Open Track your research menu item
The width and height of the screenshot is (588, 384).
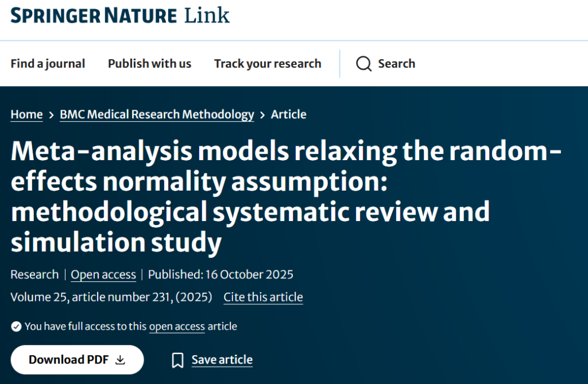pyautogui.click(x=268, y=64)
